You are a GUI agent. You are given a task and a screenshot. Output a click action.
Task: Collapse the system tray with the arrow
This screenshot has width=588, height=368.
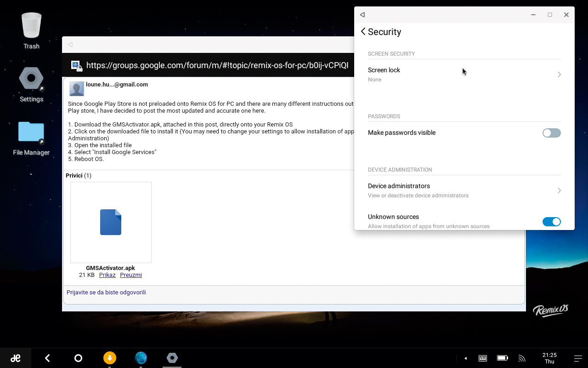[465, 358]
